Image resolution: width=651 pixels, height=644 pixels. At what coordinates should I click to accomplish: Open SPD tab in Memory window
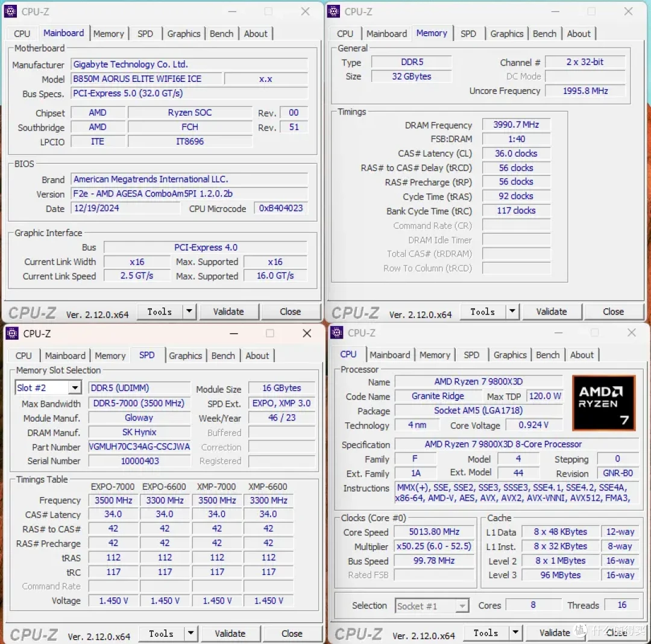(468, 34)
